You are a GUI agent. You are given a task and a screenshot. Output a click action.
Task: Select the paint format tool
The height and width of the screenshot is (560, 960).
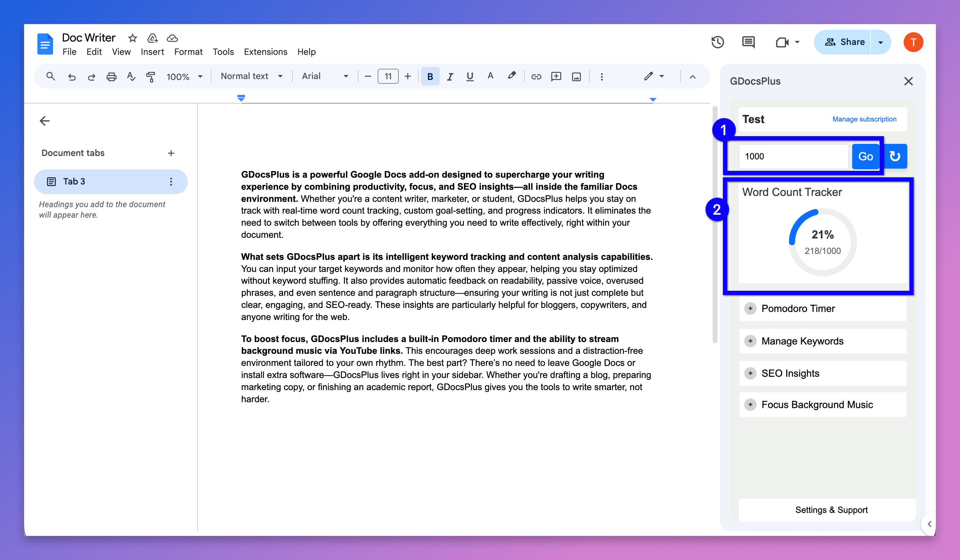coord(151,77)
